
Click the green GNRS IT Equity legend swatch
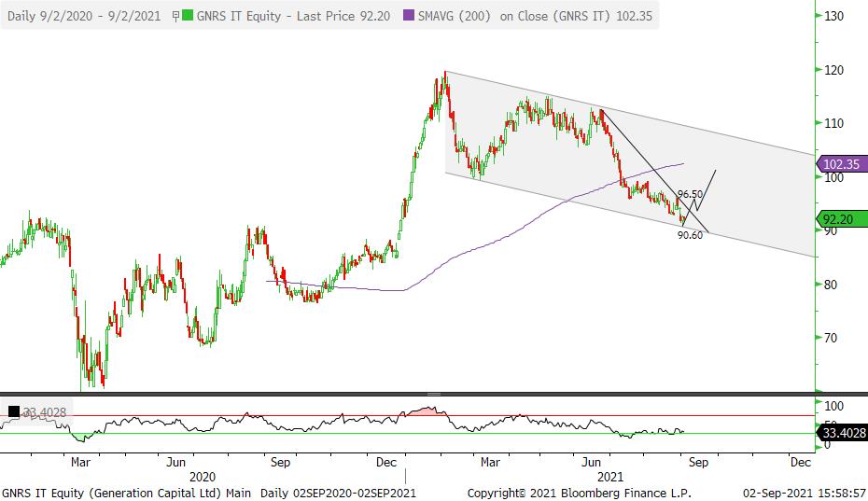[189, 16]
